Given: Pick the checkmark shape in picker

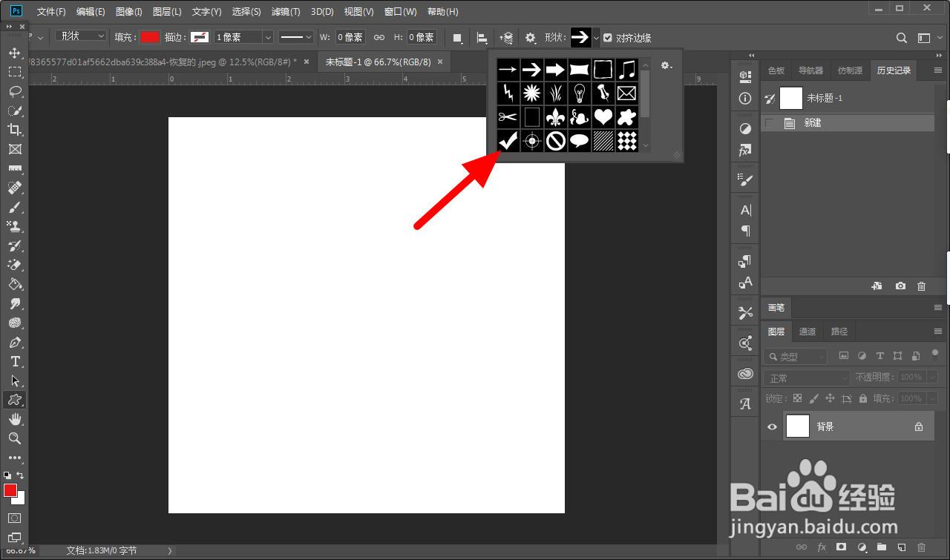Looking at the screenshot, I should (508, 140).
